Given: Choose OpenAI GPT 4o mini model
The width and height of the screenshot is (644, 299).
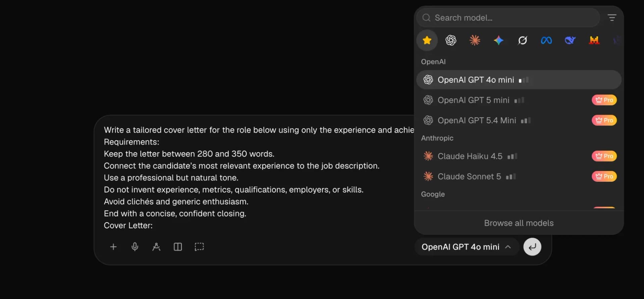Looking at the screenshot, I should coord(519,80).
